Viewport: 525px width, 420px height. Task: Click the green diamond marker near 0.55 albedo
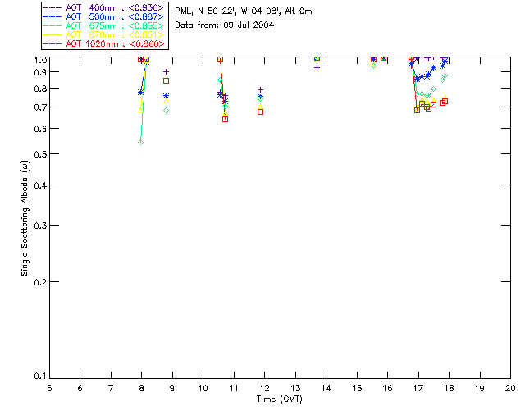(140, 143)
